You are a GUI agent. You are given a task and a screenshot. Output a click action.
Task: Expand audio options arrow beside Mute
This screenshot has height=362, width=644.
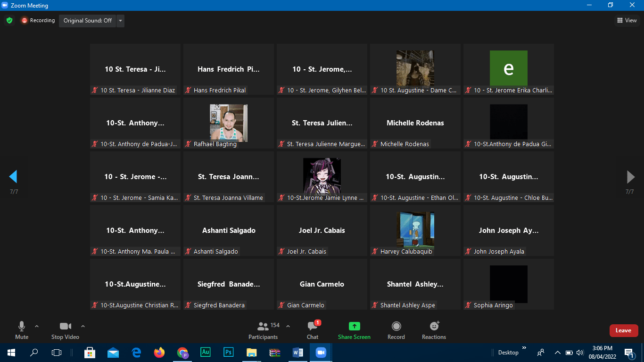(37, 326)
